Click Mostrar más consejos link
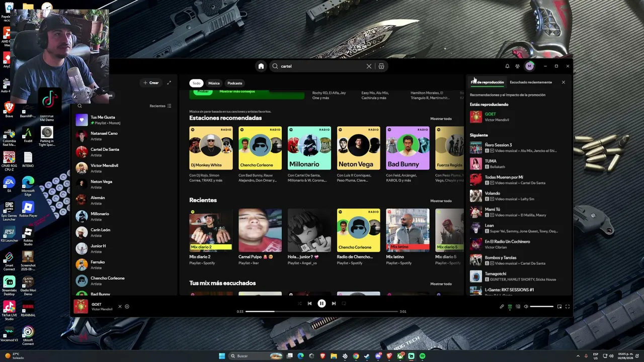The height and width of the screenshot is (362, 644). tap(237, 92)
